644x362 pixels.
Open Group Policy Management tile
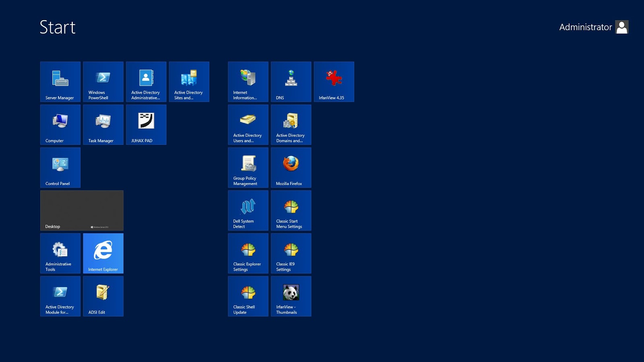pos(248,168)
